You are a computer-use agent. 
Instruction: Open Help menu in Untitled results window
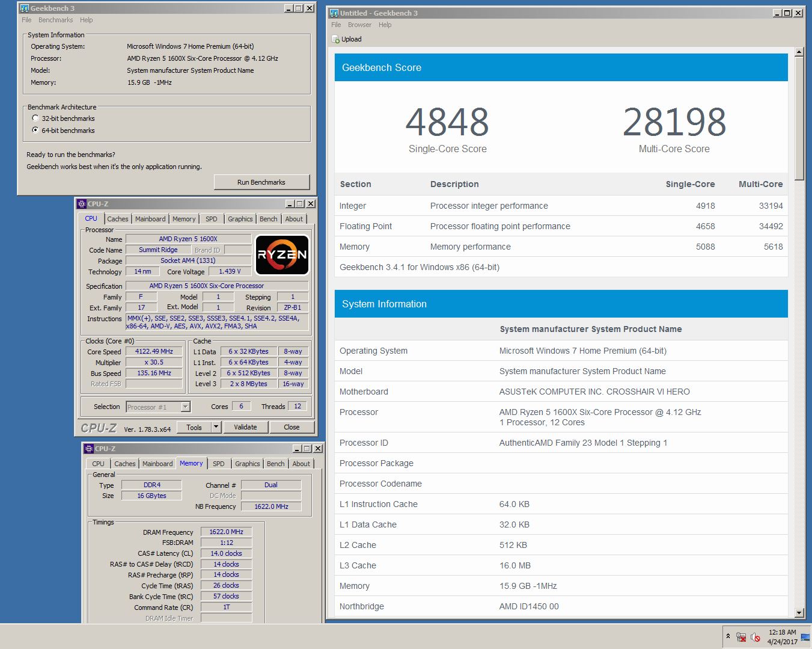pos(385,25)
